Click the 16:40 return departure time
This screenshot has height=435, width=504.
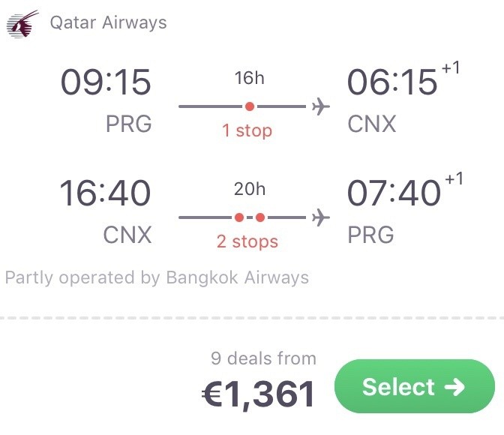coord(105,193)
